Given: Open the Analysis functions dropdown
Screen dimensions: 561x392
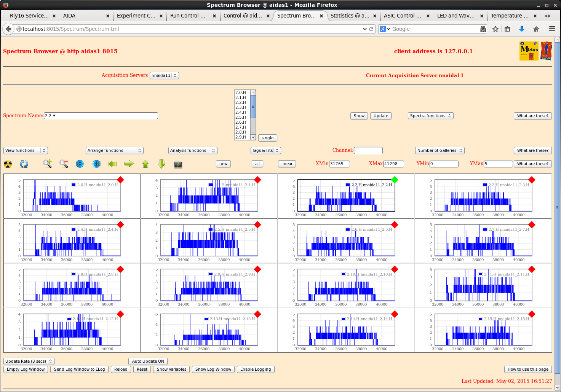Looking at the screenshot, I should pyautogui.click(x=192, y=150).
